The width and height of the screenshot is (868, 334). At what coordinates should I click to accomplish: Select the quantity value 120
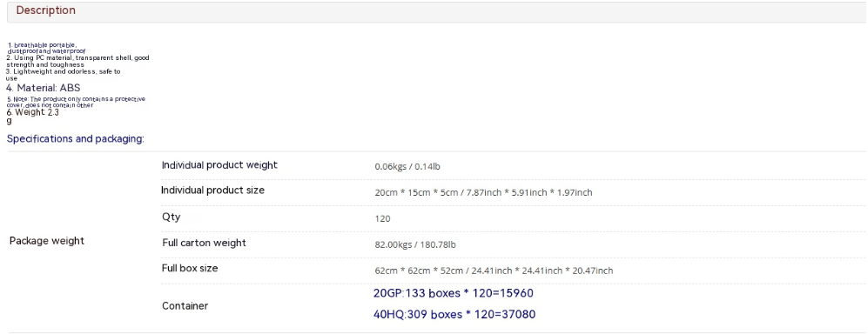382,218
